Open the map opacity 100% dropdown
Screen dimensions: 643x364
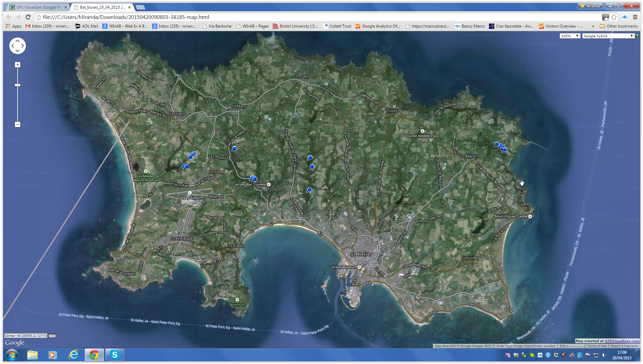click(570, 36)
